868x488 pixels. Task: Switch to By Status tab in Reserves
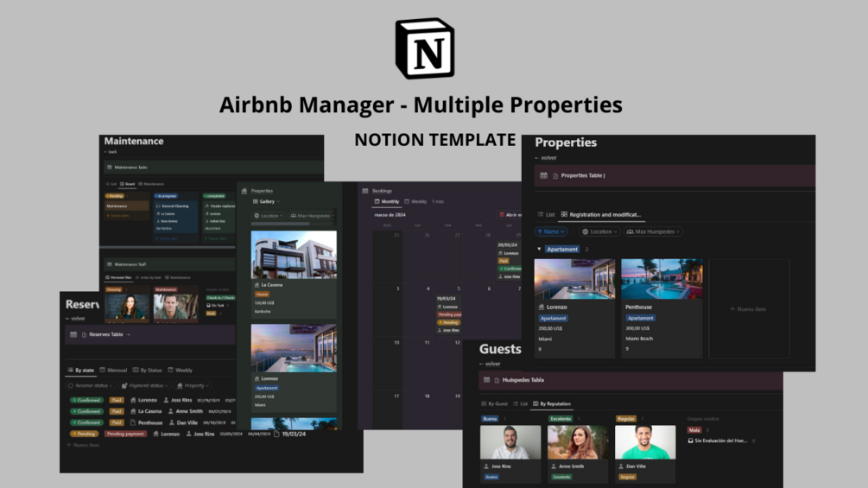click(147, 371)
